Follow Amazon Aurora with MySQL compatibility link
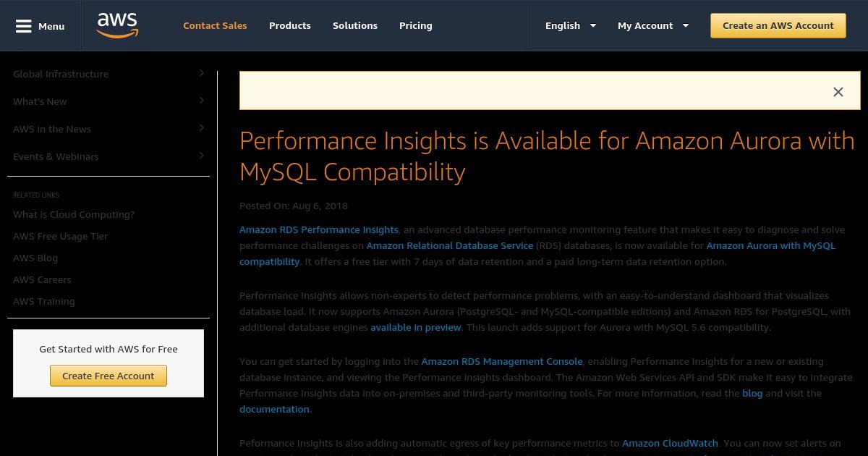 (x=771, y=245)
